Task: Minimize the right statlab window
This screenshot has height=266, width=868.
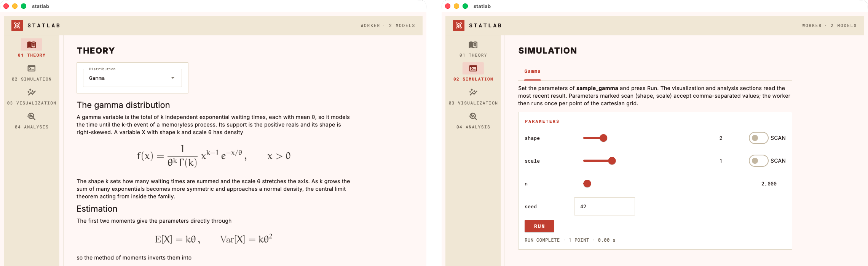Action: (456, 6)
